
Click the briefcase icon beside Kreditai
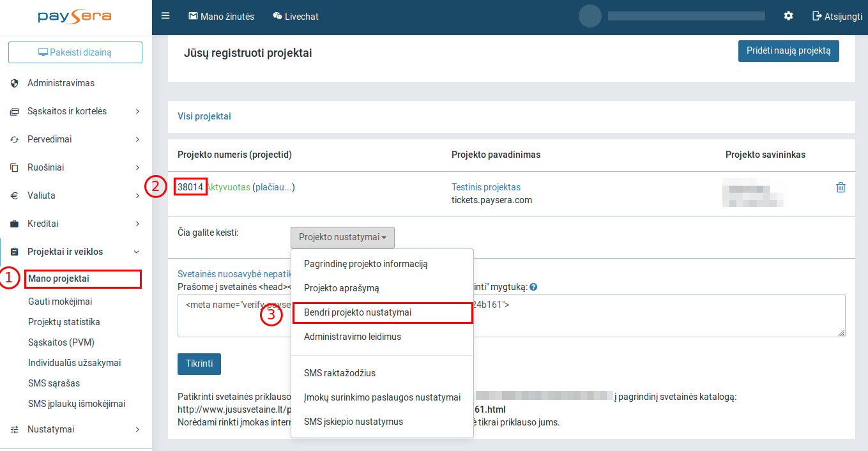pos(15,224)
